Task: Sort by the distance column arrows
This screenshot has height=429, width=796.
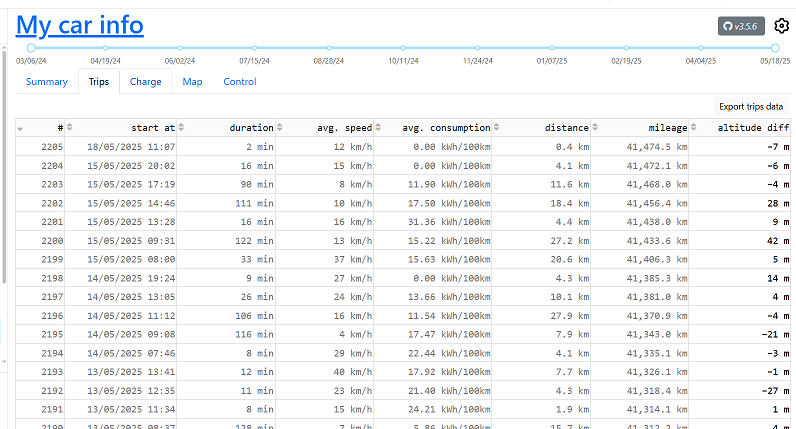Action: click(x=595, y=127)
